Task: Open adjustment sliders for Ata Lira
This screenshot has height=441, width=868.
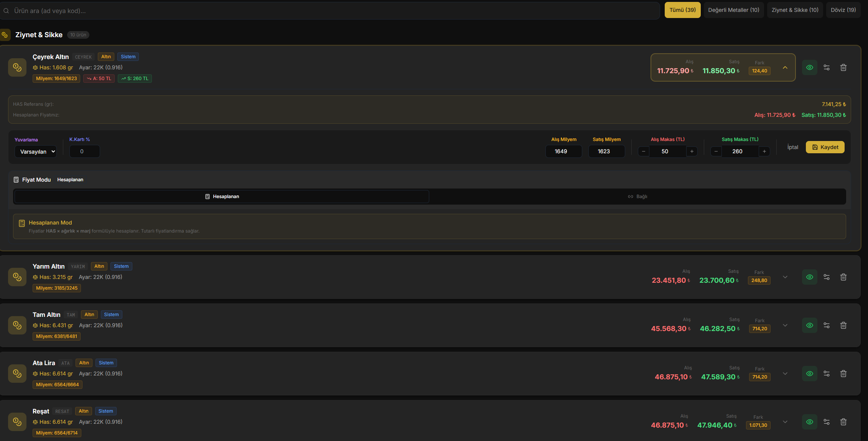Action: coord(826,374)
